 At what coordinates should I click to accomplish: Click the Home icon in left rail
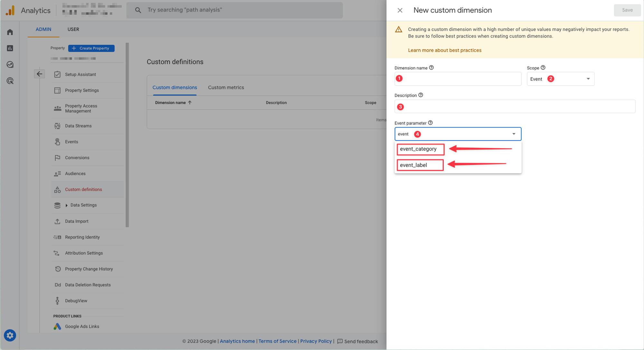tap(10, 32)
